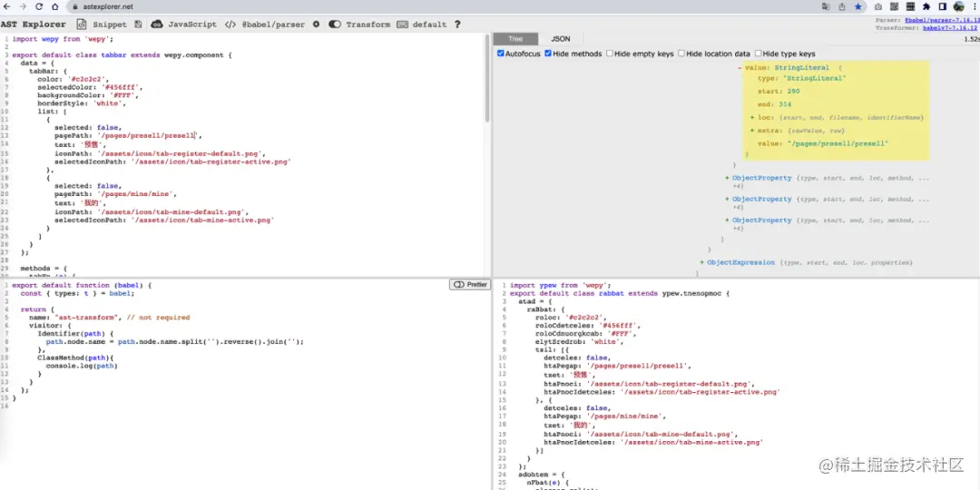This screenshot has height=490, width=980.
Task: Switch to the JSON tab
Action: (x=560, y=39)
